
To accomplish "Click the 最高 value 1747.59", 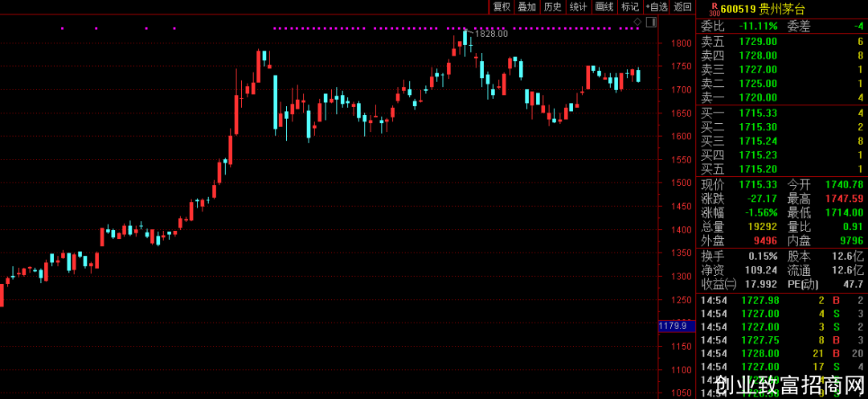I will 844,199.
